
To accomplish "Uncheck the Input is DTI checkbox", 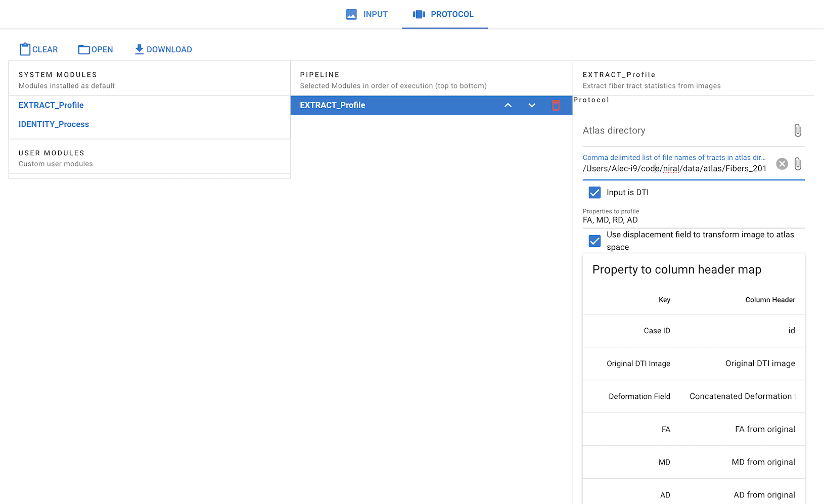I will click(595, 193).
